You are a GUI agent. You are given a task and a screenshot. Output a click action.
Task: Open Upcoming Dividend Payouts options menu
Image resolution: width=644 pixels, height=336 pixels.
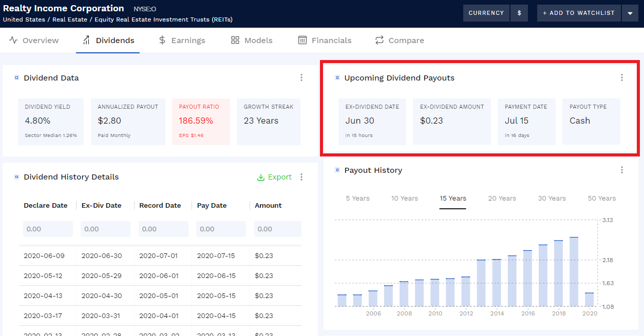[622, 77]
